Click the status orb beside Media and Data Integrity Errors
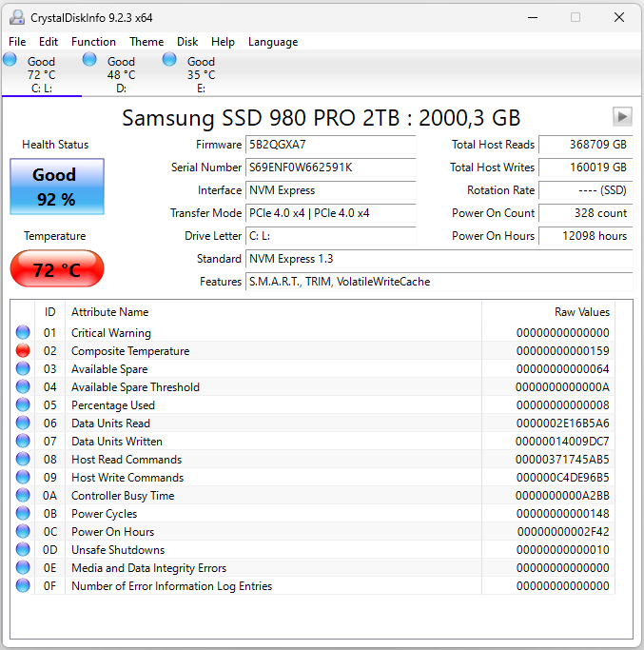This screenshot has height=650, width=644. (x=23, y=567)
